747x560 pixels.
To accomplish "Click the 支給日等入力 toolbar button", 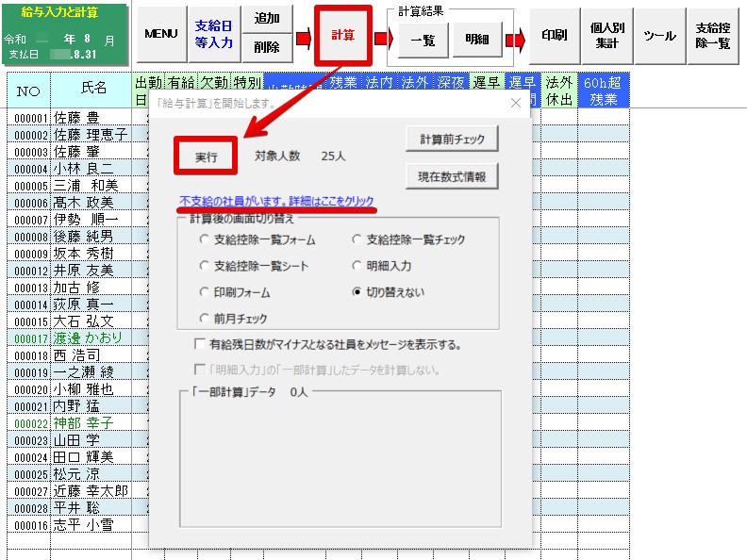I will pos(213,34).
